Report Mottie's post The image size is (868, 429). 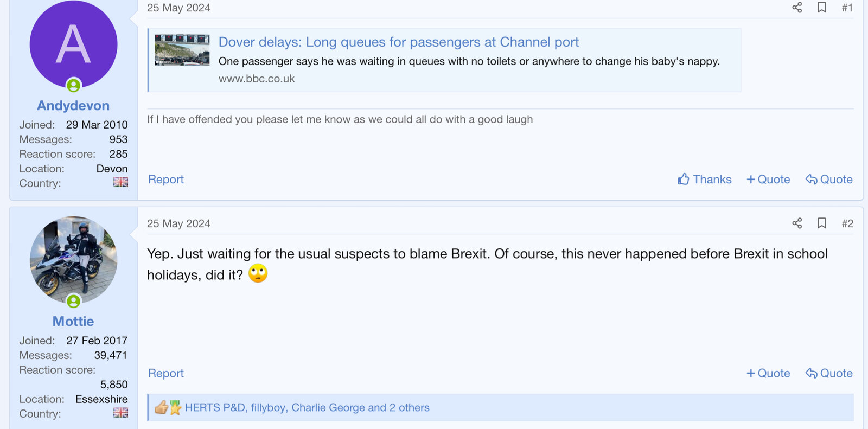[166, 373]
